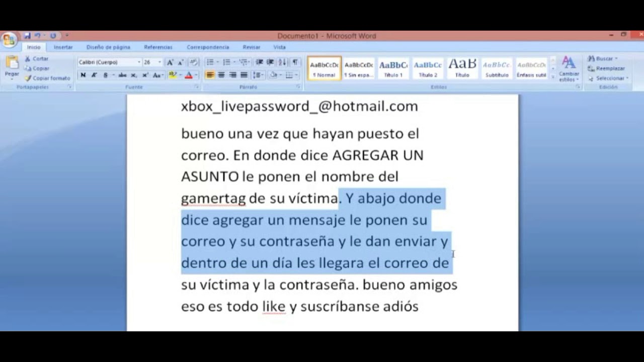Align text left

pos(210,75)
